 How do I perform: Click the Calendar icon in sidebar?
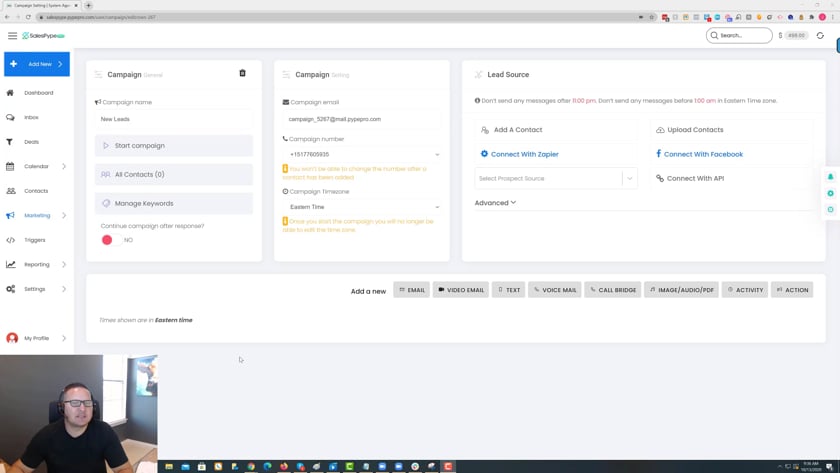pos(10,166)
